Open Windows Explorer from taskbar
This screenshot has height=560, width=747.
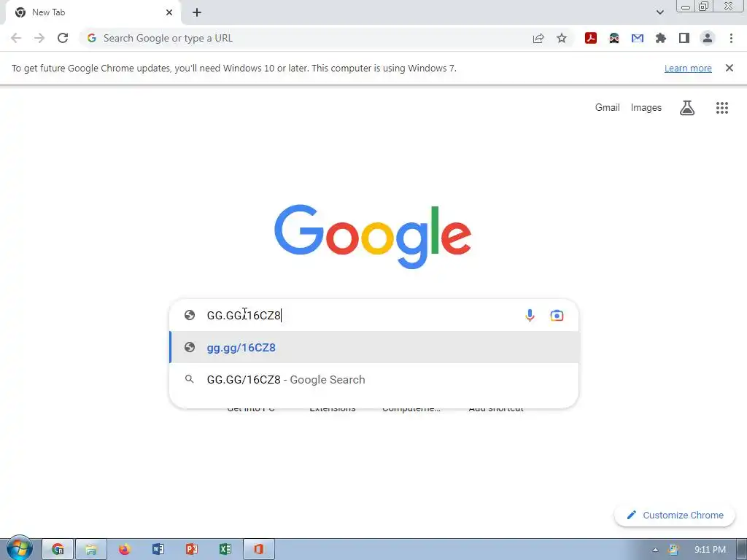click(91, 549)
